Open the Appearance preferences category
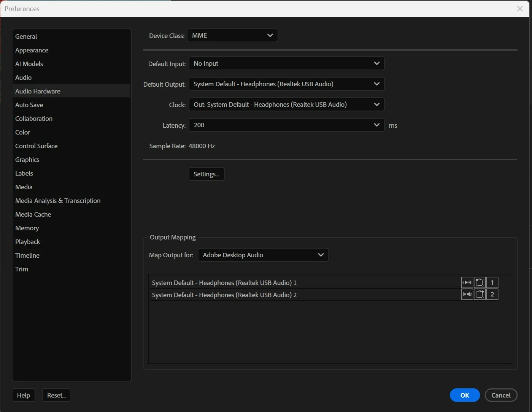The image size is (532, 412). 71,50
